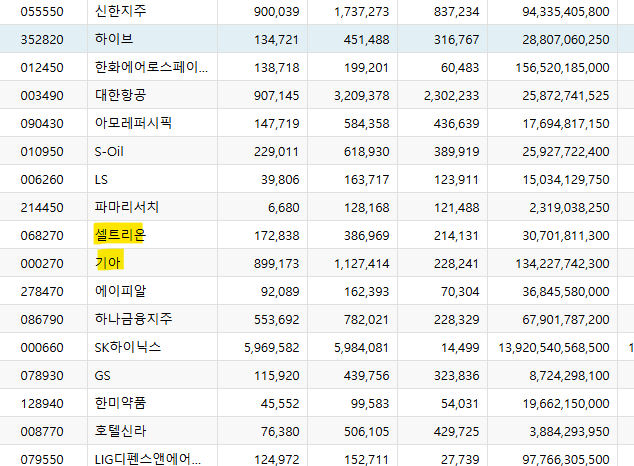The image size is (634, 466).
Task: Select stock code 079550
Action: point(42,460)
